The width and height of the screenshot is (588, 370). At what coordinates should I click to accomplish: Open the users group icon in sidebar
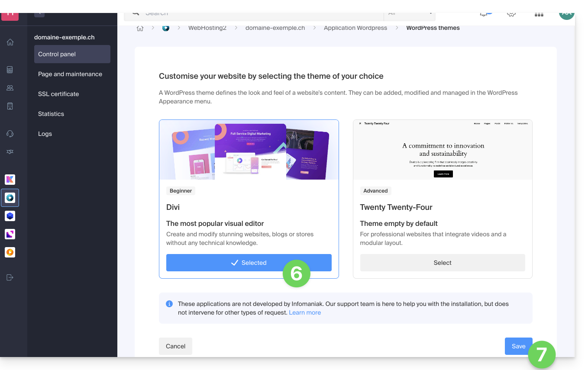(10, 88)
